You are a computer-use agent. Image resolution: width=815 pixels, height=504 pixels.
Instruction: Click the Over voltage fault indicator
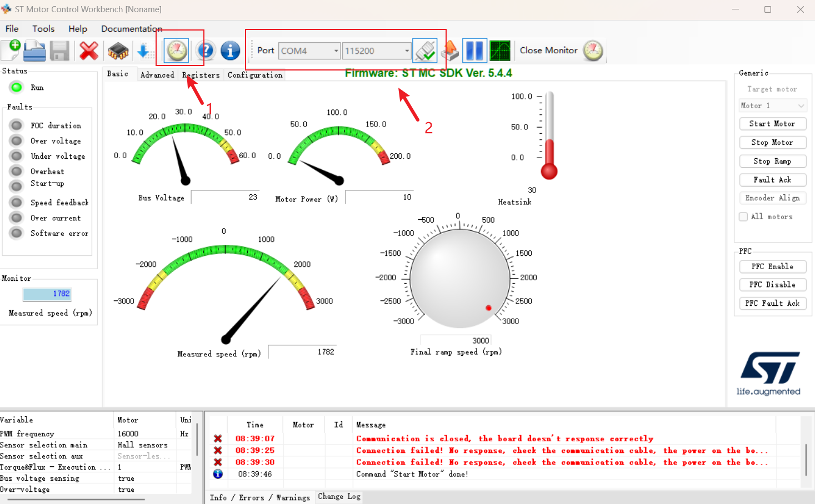point(17,141)
